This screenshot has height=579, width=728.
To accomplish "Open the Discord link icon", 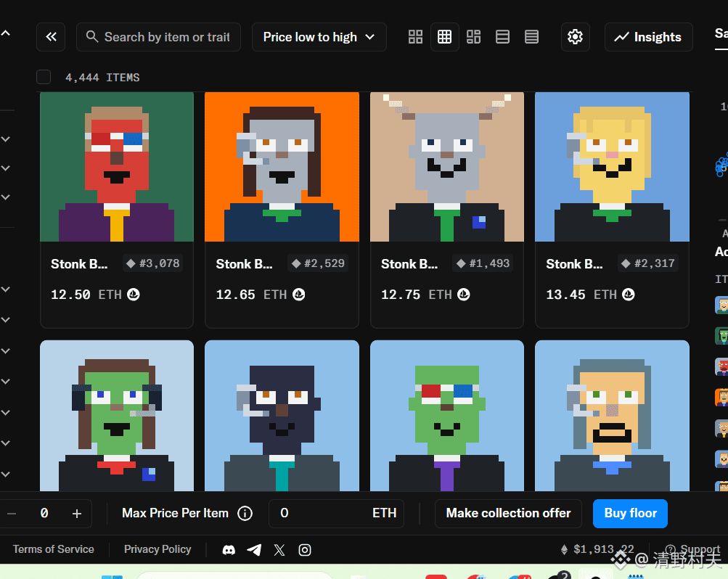I will click(x=229, y=550).
